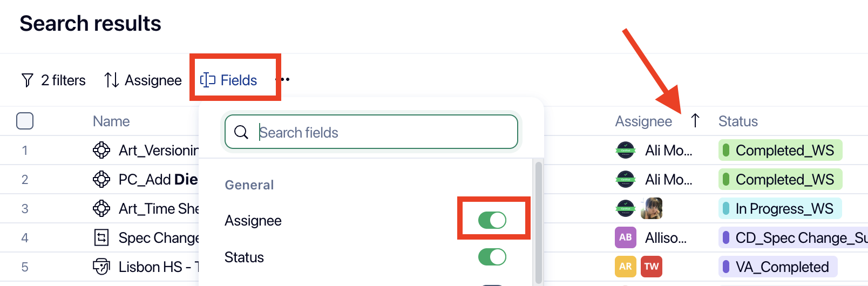Open the Completed_WS status in row 1
The image size is (868, 286).
click(x=780, y=150)
